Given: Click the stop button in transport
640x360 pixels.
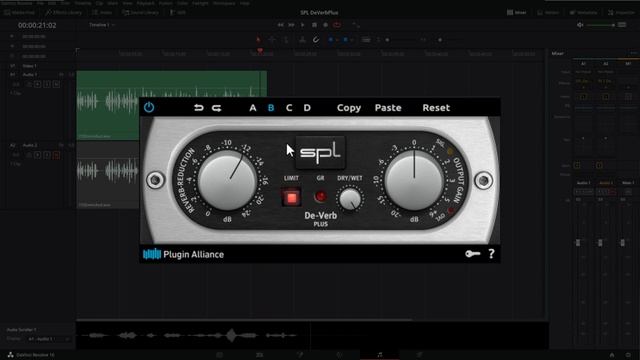Looking at the screenshot, I should click(x=314, y=25).
